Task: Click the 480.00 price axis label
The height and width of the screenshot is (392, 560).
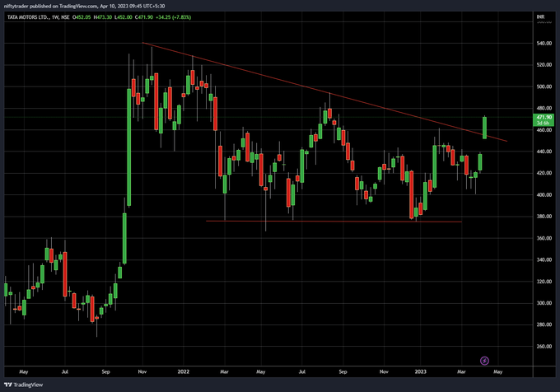Action: [544, 108]
